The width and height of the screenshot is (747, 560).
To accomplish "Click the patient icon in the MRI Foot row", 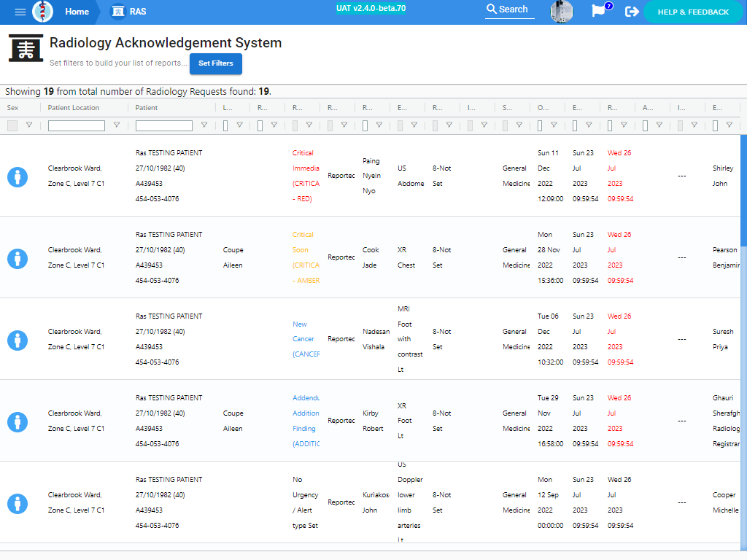I will click(18, 341).
